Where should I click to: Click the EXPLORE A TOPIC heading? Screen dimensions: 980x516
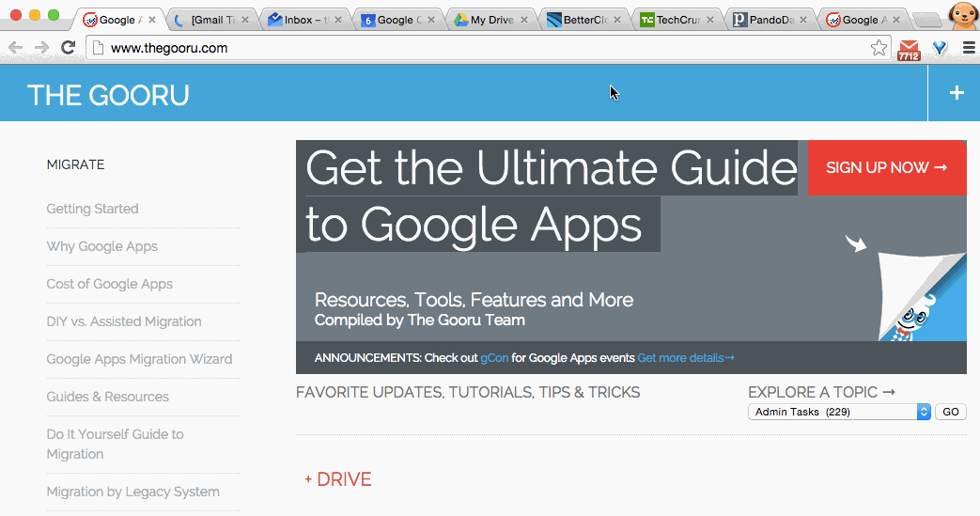click(822, 392)
